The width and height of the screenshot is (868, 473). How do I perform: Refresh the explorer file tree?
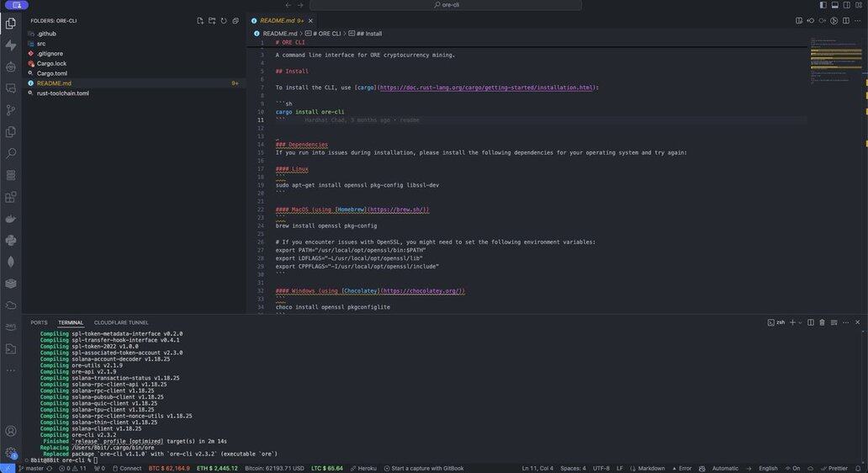point(224,20)
